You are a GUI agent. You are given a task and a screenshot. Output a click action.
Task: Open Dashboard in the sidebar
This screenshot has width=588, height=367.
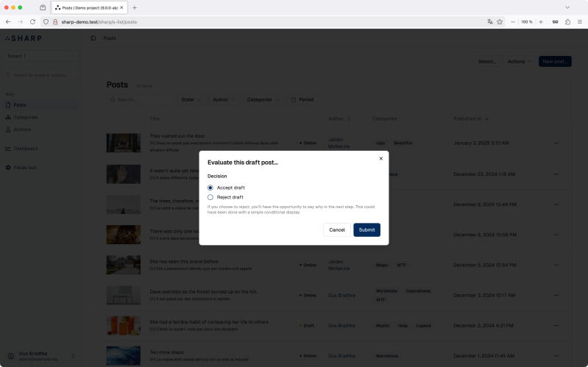(40, 149)
